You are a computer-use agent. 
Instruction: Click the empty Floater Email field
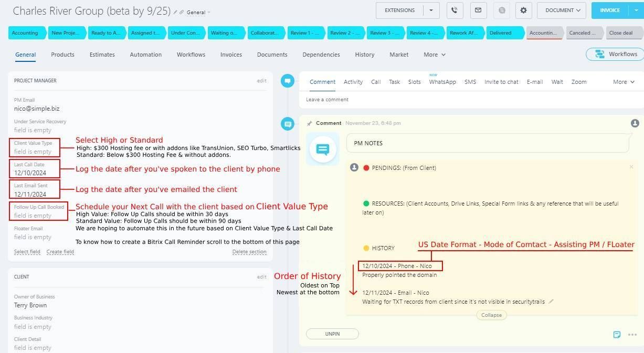coord(33,237)
